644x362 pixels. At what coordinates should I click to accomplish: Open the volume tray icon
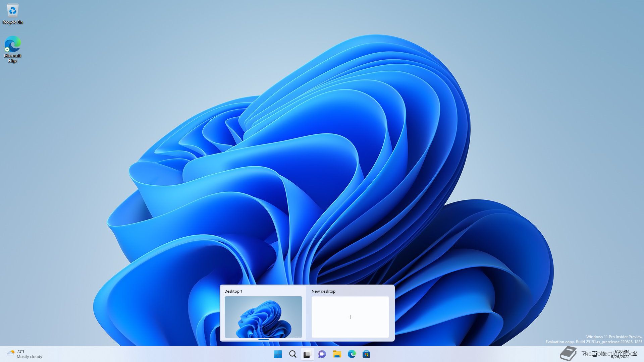603,354
